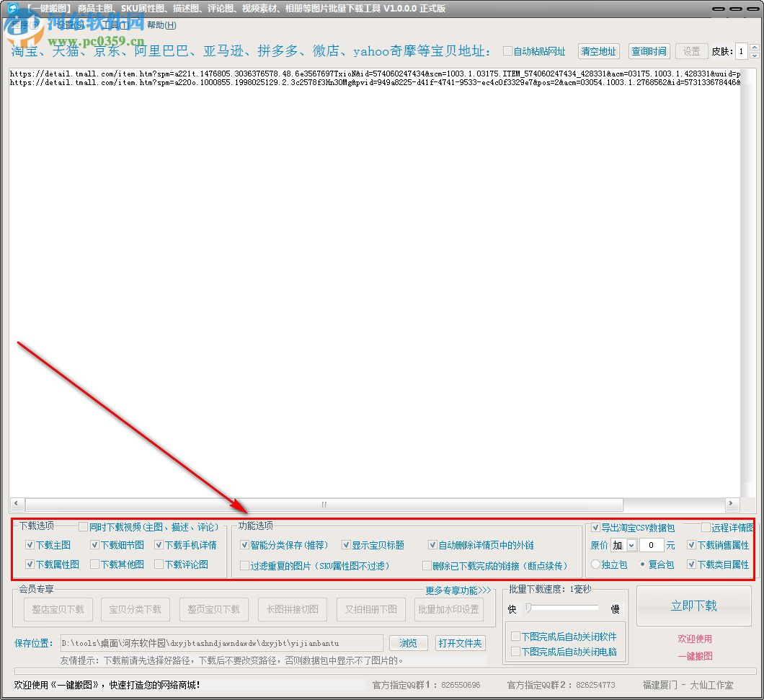Click the 宝贝分类下载 button
Screen dimensions: 764x700
click(136, 609)
